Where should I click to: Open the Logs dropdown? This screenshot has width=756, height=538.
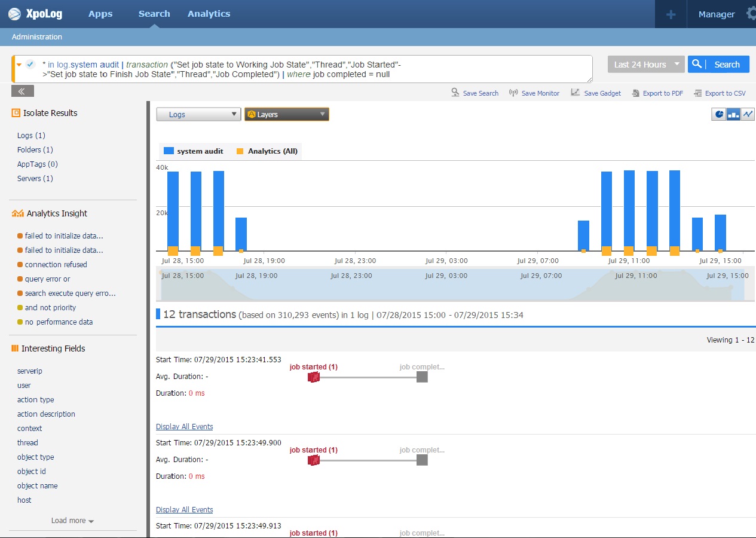coord(198,114)
